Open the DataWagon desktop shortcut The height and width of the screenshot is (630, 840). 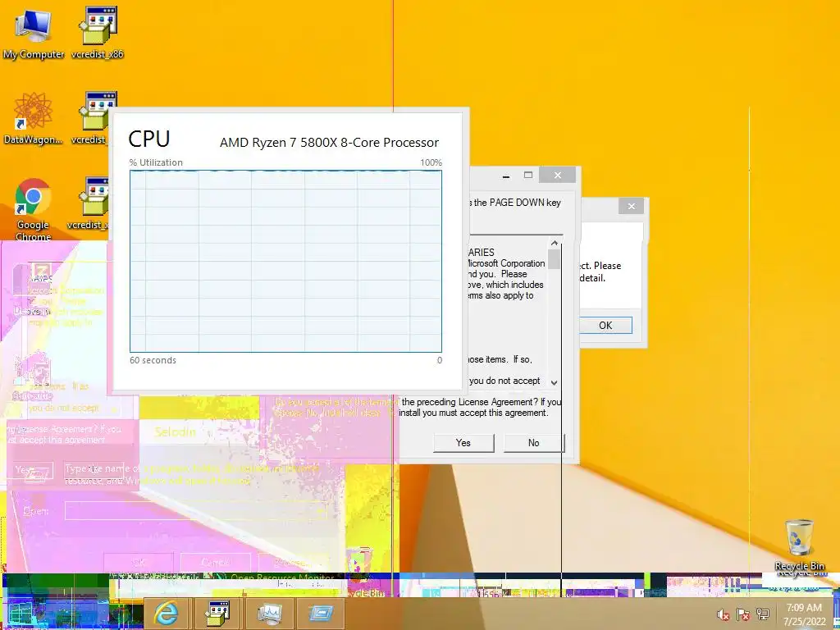coord(33,119)
